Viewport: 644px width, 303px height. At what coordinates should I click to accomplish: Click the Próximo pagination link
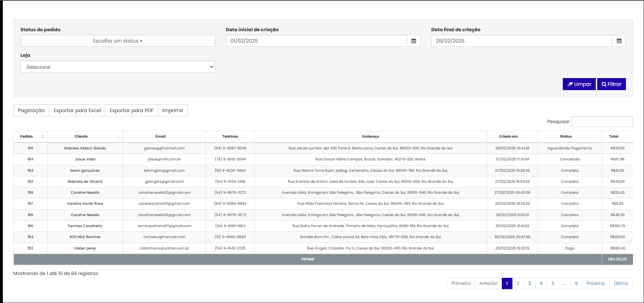(x=595, y=283)
